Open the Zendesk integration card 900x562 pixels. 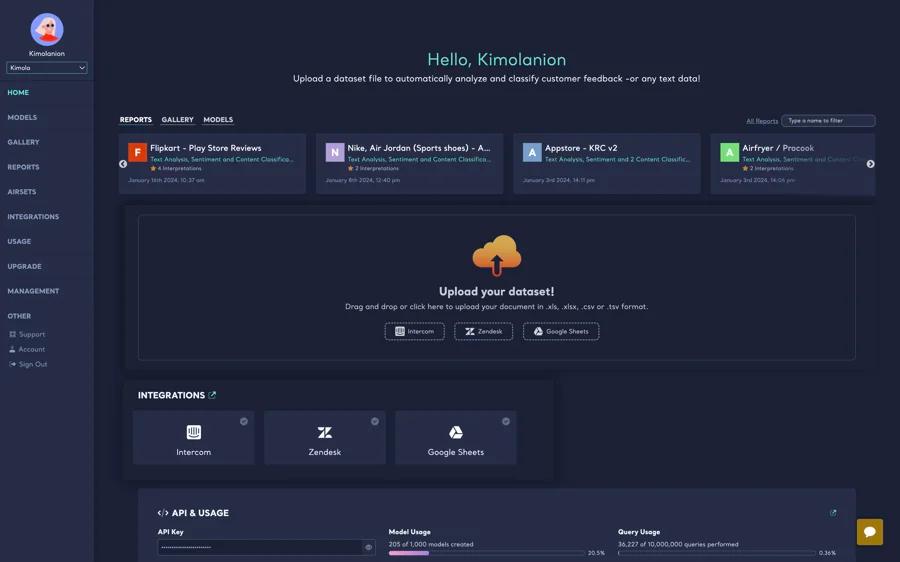pyautogui.click(x=325, y=437)
